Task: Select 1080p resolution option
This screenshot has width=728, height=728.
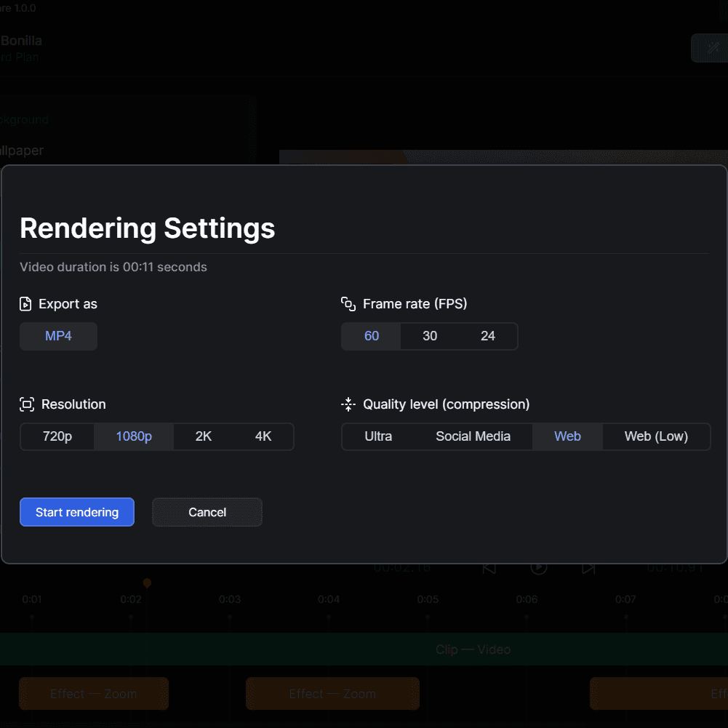Action: (x=134, y=436)
